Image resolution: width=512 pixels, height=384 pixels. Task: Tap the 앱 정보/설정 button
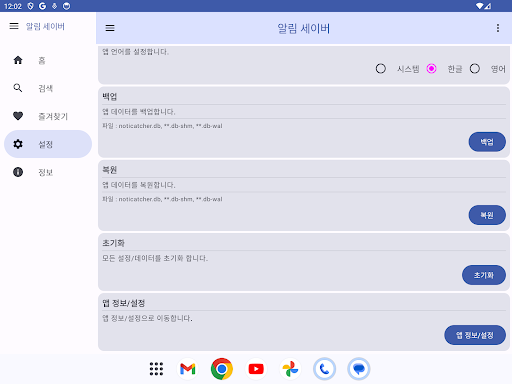point(475,335)
